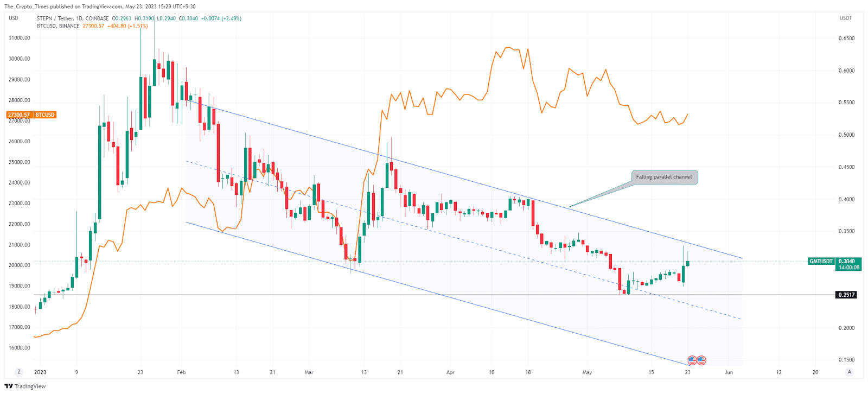
Task: Click the 26000.00 left axis label
Action: pyautogui.click(x=20, y=141)
